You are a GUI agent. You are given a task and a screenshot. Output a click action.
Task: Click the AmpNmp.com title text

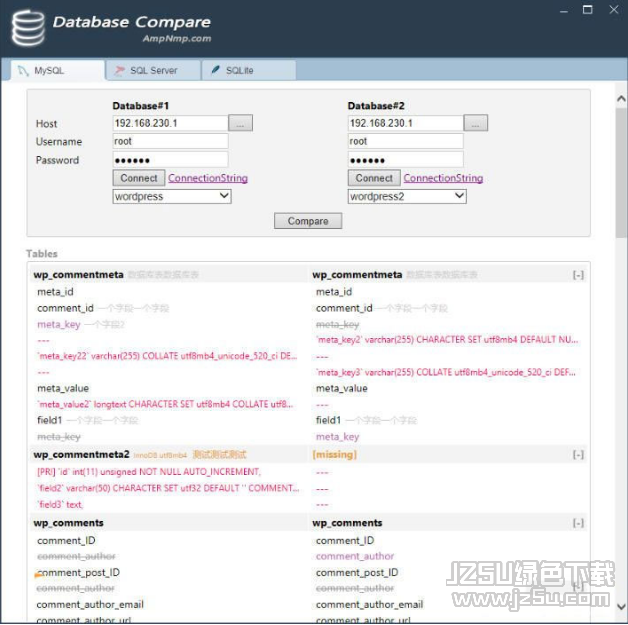tap(177, 38)
